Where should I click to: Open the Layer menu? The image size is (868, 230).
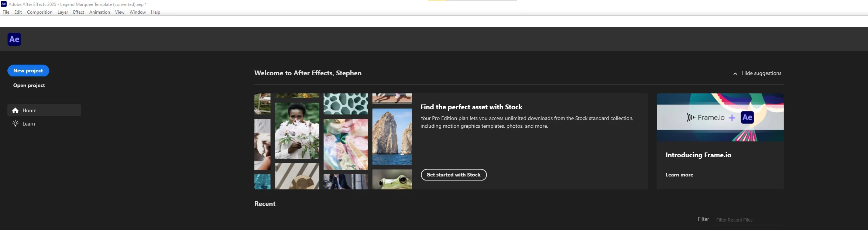pyautogui.click(x=63, y=12)
